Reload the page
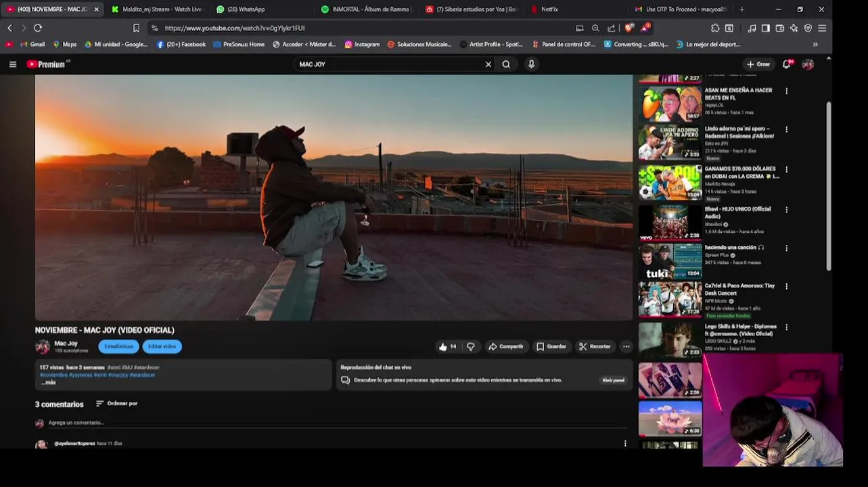Viewport: 868px width, 487px height. click(x=38, y=28)
